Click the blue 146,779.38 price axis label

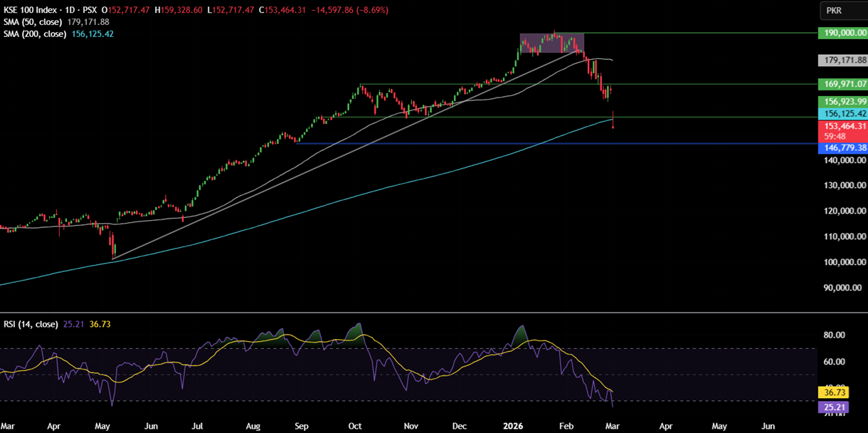tap(843, 148)
